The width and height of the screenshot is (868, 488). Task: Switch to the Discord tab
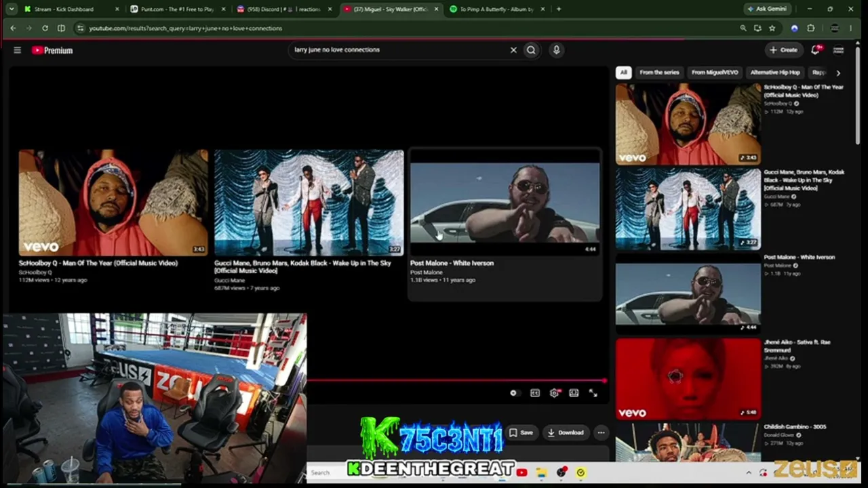pyautogui.click(x=285, y=9)
